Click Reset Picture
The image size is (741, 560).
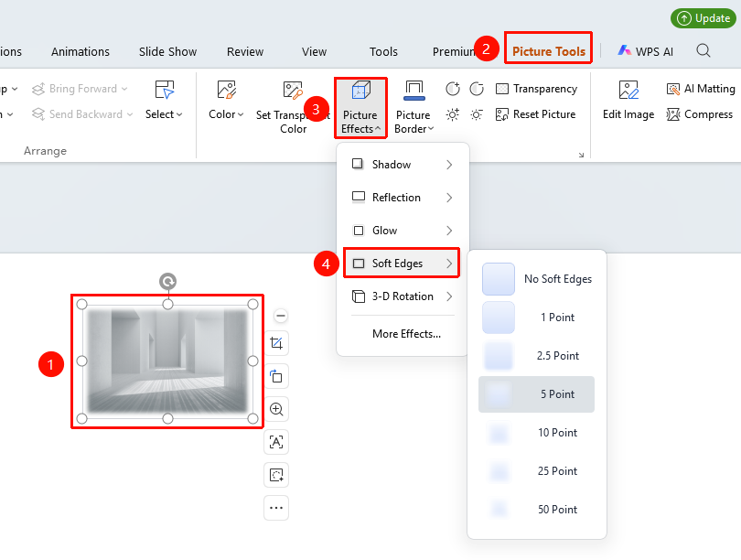pyautogui.click(x=535, y=114)
